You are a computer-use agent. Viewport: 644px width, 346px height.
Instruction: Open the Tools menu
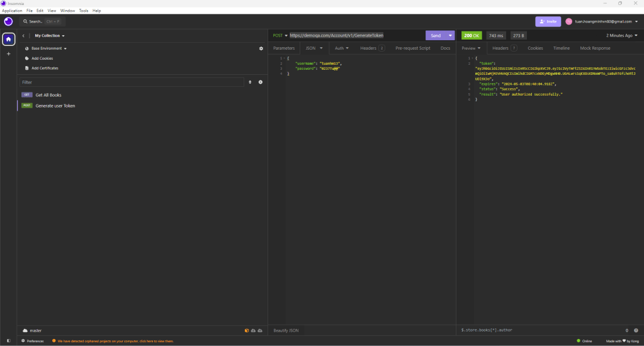tap(84, 11)
